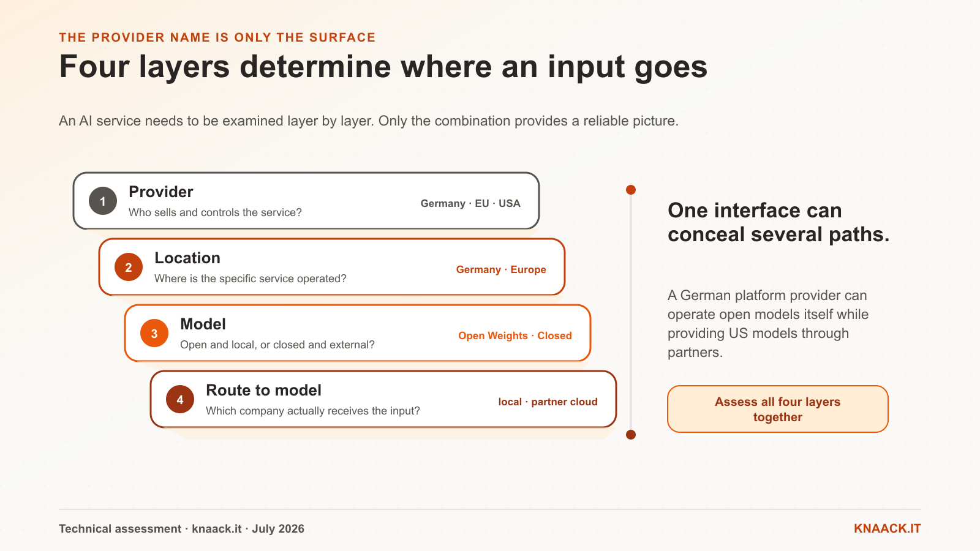
Task: Click Which company actually receives the input?
Action: click(313, 411)
